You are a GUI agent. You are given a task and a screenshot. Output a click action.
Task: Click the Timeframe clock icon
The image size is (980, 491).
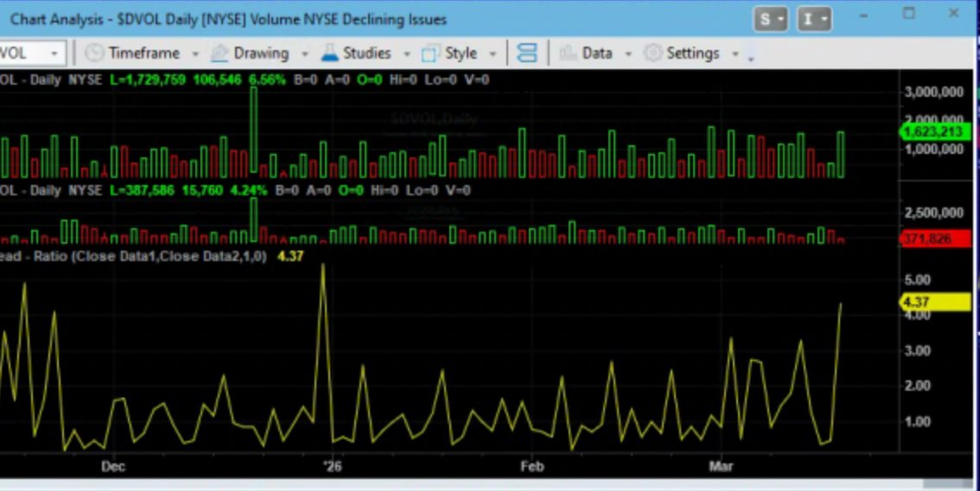[93, 54]
